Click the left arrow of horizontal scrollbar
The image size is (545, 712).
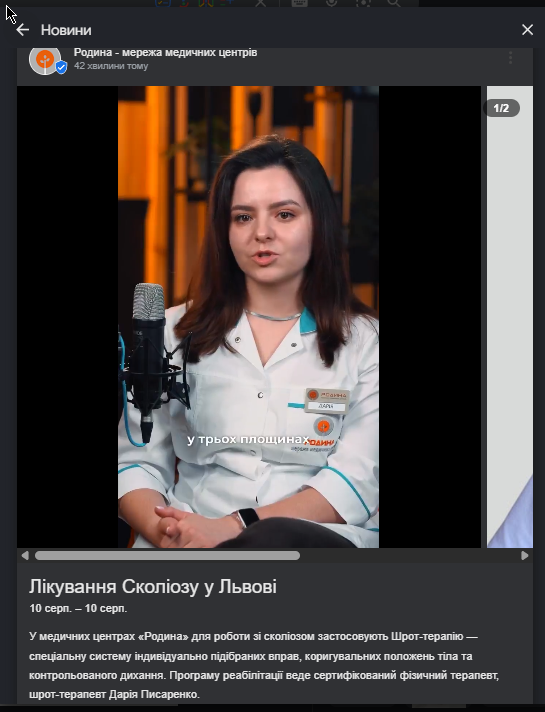coord(25,555)
